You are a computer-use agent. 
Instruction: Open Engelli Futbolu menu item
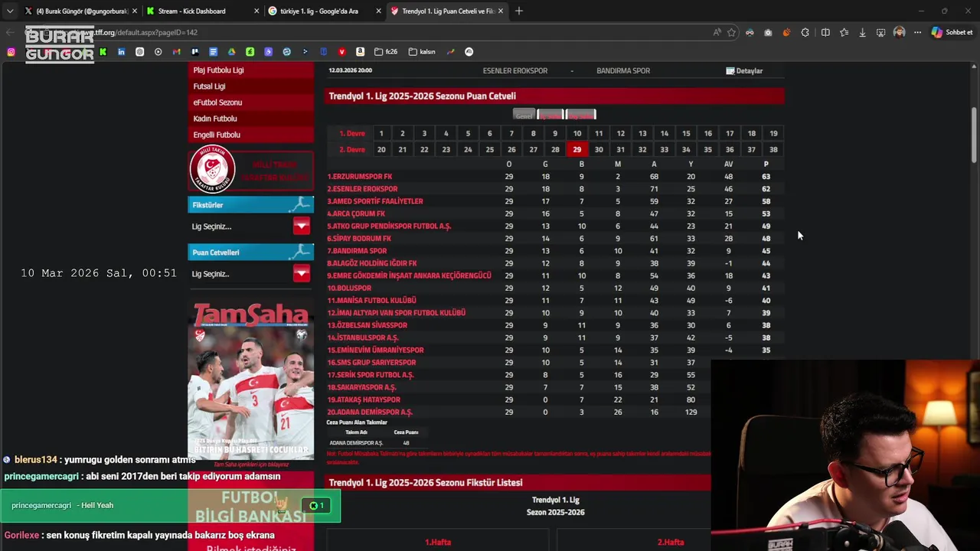pos(251,135)
